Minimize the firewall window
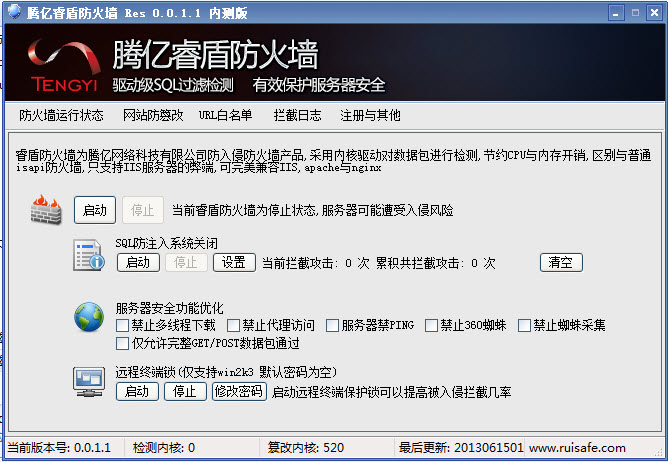The height and width of the screenshot is (462, 668). coord(616,13)
